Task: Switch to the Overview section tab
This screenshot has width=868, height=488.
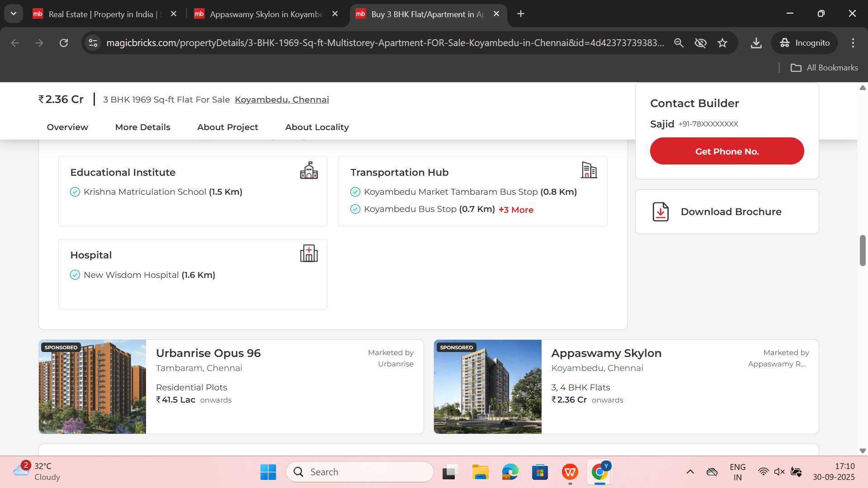Action: coord(67,127)
